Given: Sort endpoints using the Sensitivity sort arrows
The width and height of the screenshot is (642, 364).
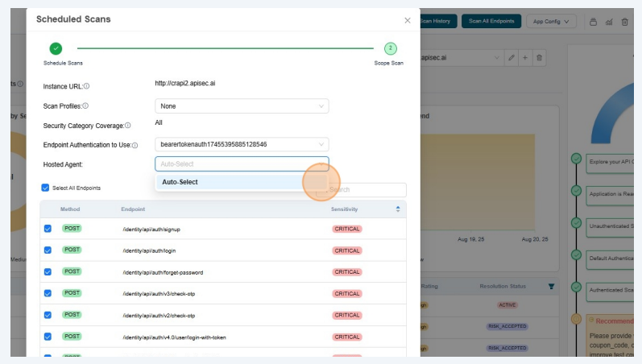Looking at the screenshot, I should tap(397, 209).
